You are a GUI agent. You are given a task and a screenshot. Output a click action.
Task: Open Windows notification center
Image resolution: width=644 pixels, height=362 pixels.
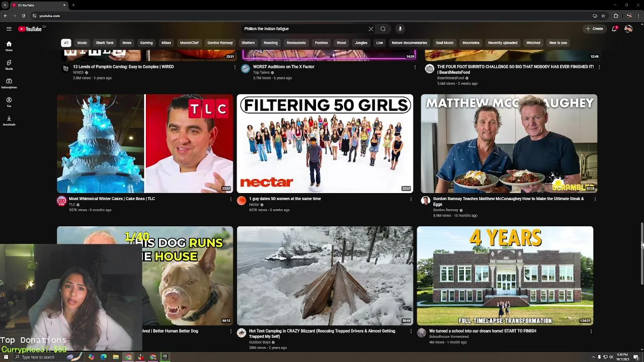(636, 357)
